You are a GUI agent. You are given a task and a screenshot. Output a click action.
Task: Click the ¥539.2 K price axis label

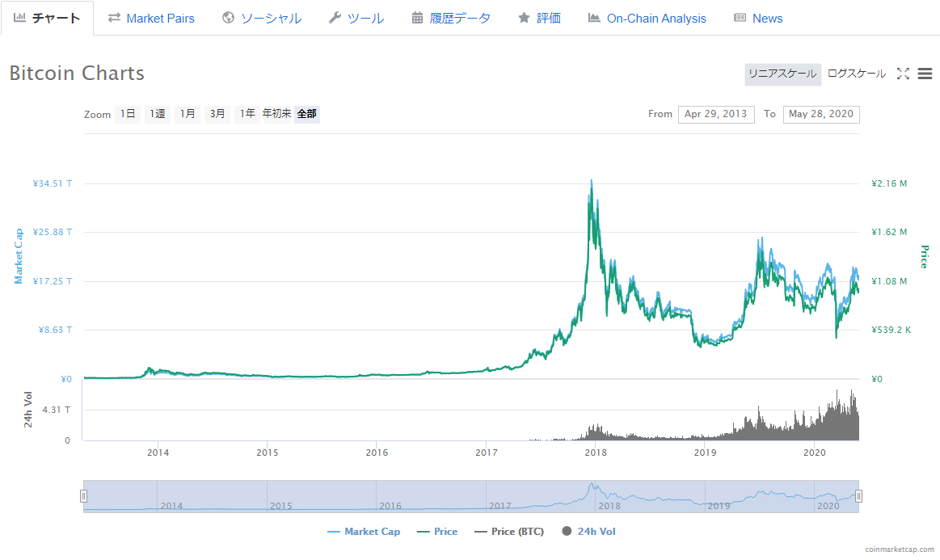pyautogui.click(x=892, y=330)
